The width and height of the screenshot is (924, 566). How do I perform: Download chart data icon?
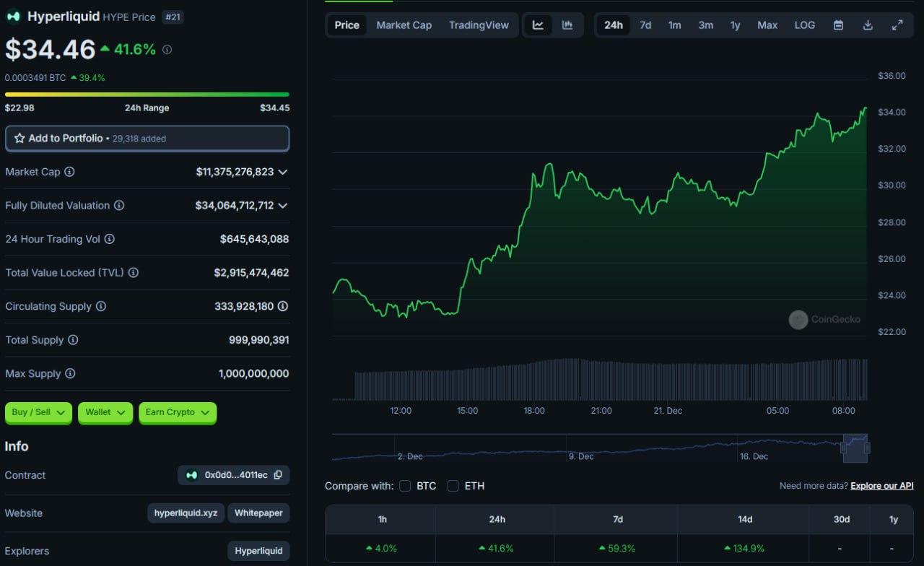click(x=868, y=25)
